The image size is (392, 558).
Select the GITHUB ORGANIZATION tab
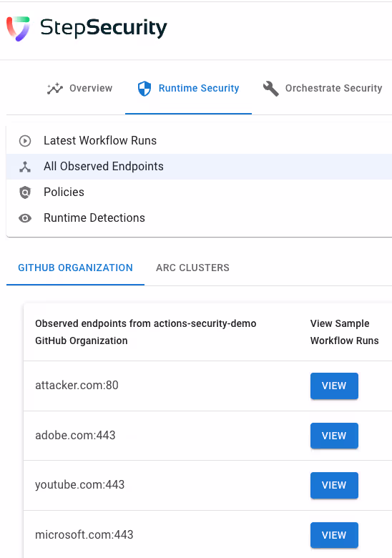[75, 268]
